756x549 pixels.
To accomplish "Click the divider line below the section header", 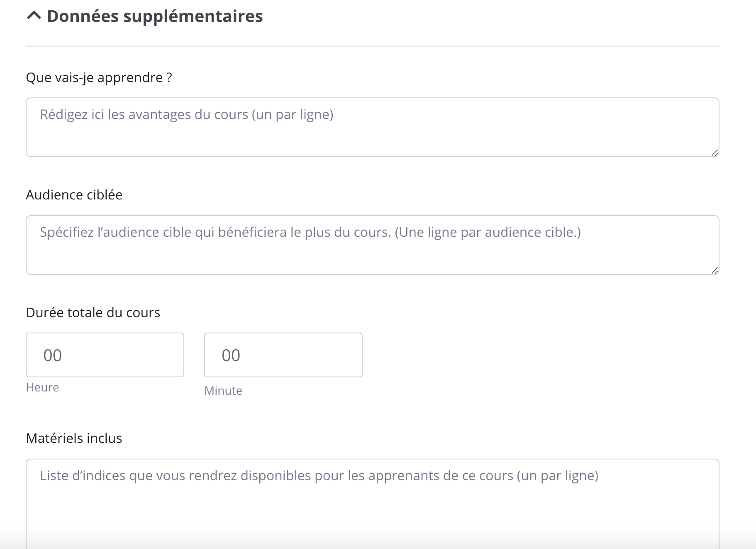I will click(372, 46).
